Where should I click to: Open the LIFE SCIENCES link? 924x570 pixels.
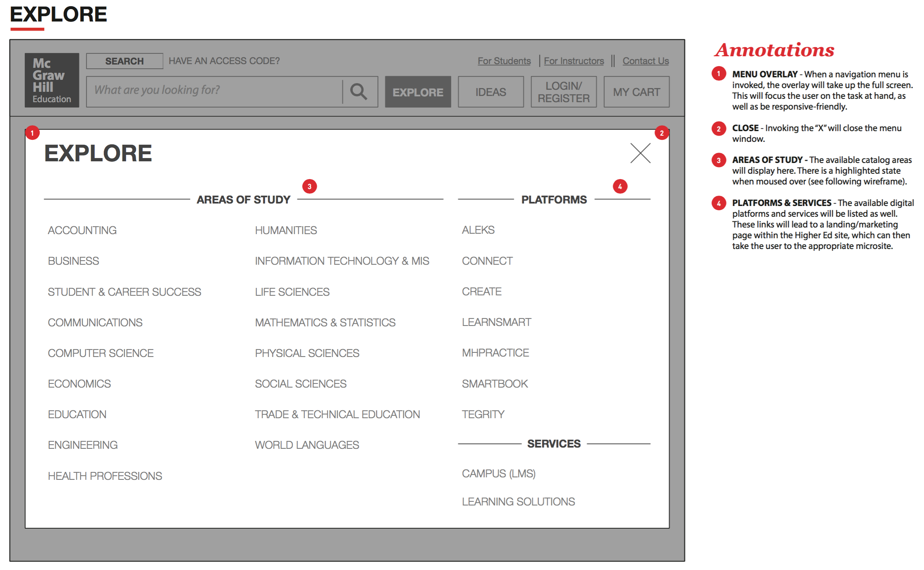[292, 292]
